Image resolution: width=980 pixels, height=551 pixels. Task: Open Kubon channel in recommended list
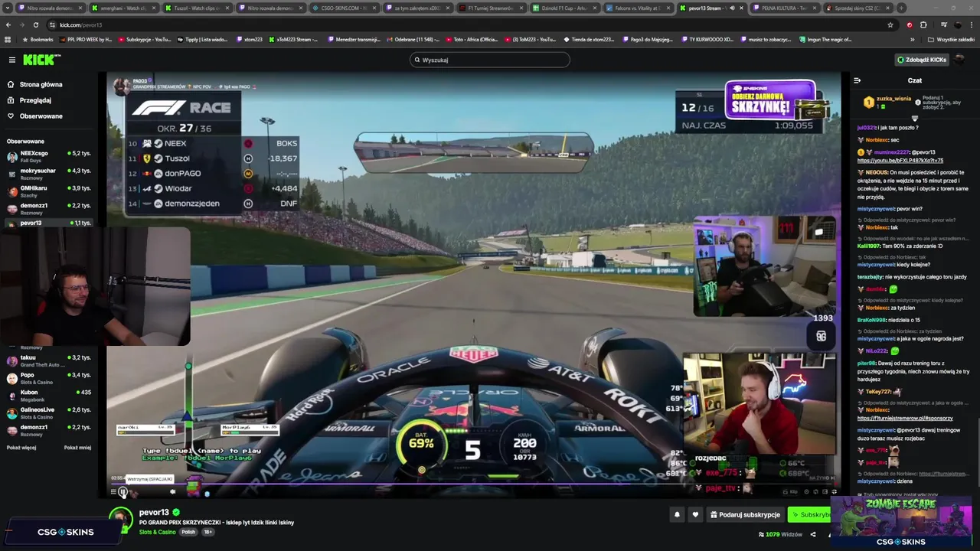pos(49,396)
